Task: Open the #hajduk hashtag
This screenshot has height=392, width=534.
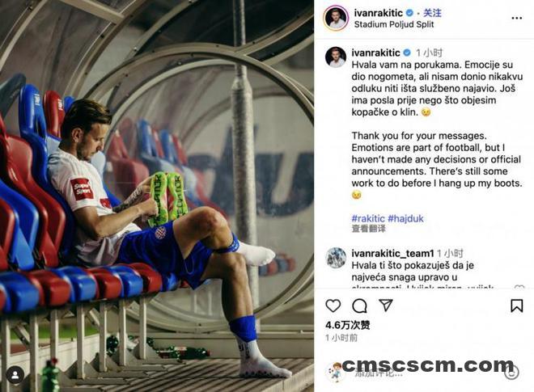Action: pos(405,218)
